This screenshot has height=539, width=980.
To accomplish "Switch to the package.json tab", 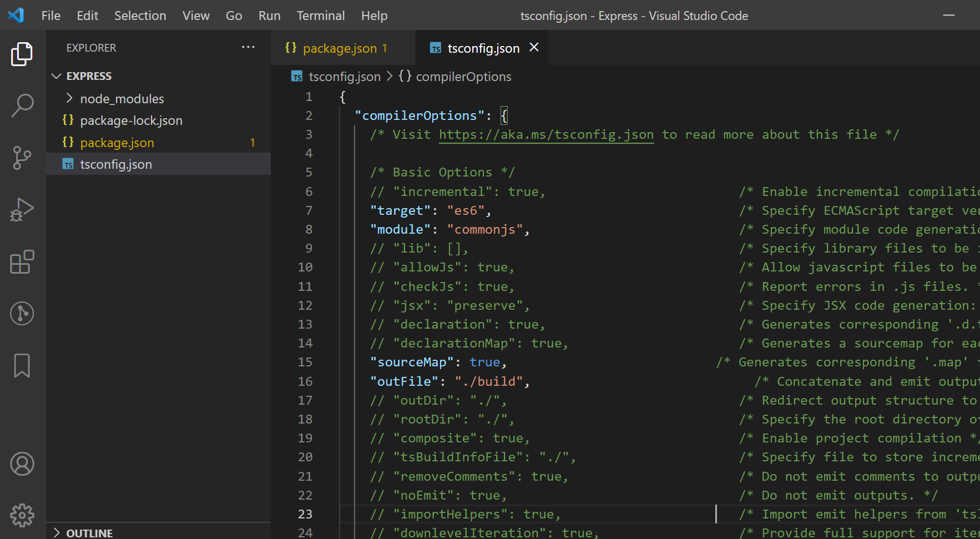I will tap(341, 48).
